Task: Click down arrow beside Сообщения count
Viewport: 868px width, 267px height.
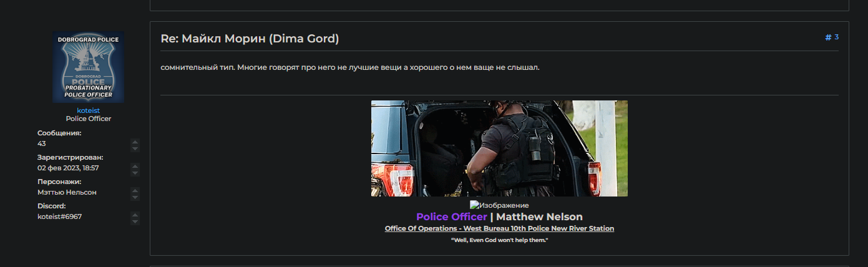Action: [x=135, y=148]
